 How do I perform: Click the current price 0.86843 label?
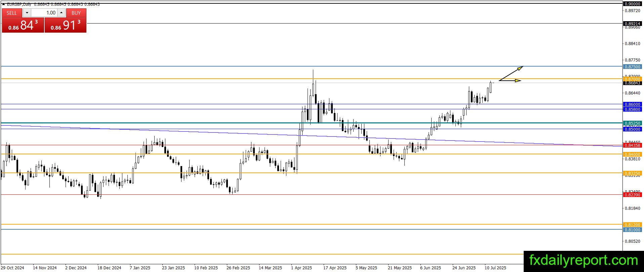point(632,83)
